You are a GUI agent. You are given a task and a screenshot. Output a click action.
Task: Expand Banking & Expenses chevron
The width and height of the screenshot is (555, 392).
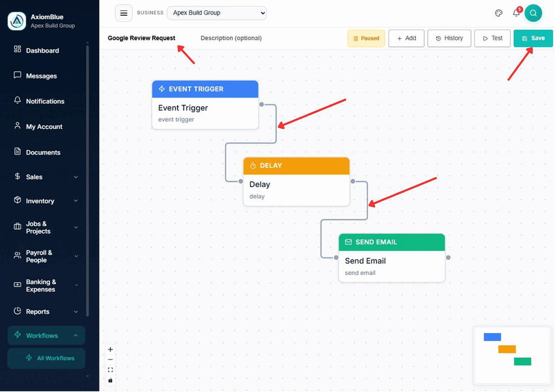click(x=76, y=285)
